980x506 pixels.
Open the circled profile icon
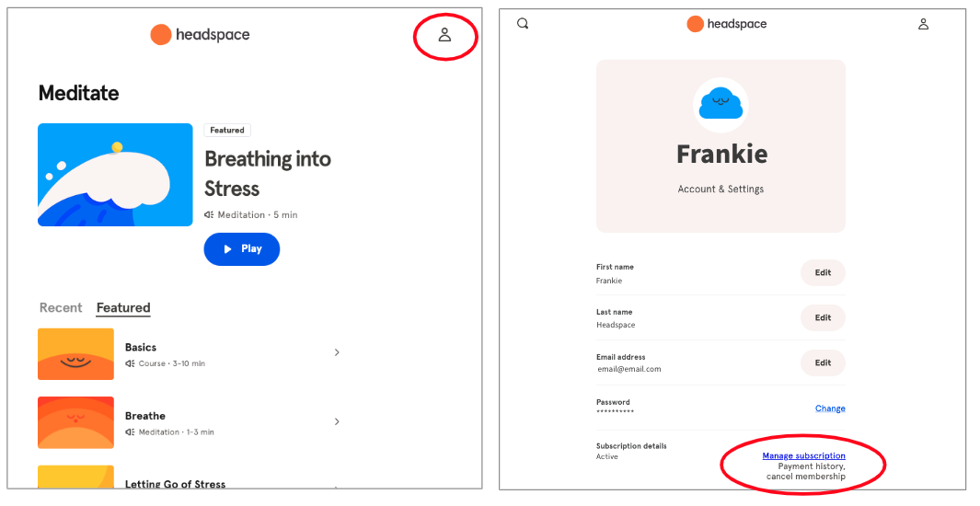pos(444,35)
